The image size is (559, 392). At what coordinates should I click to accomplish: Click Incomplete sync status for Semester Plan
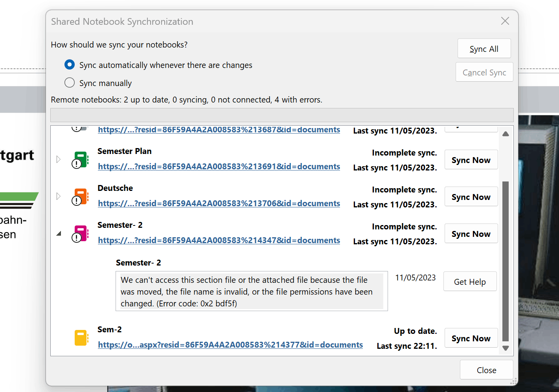tap(405, 153)
